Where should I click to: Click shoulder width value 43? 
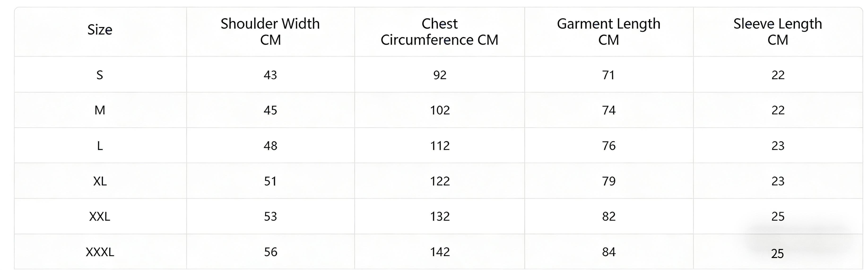(x=270, y=75)
